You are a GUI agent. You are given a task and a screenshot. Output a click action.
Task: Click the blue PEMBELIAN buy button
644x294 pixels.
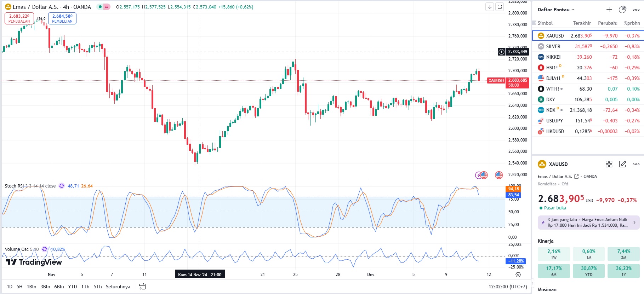pos(62,18)
